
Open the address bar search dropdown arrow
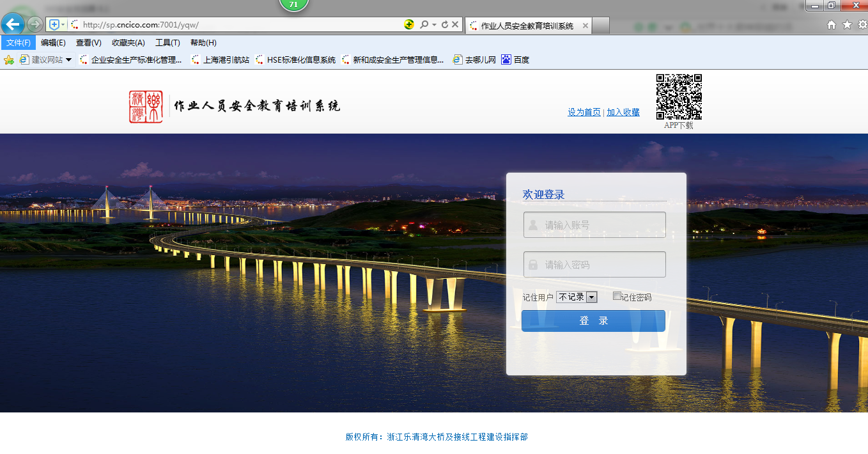435,24
